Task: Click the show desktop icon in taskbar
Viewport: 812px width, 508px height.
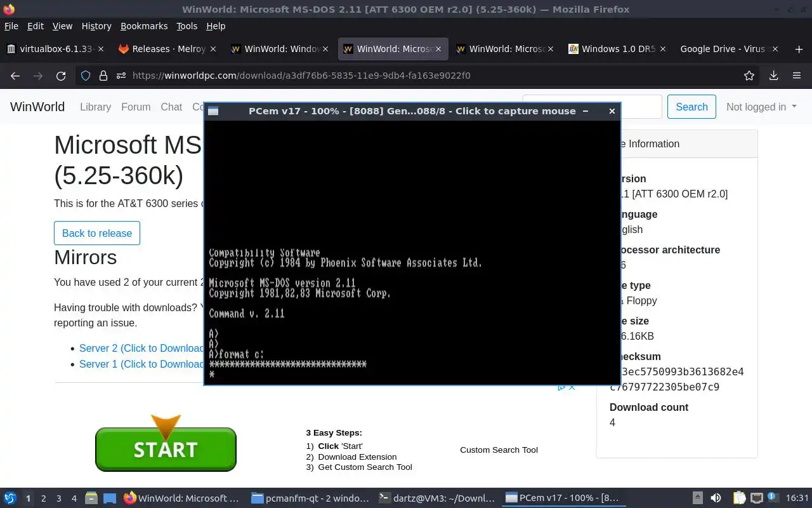Action: pos(110,498)
